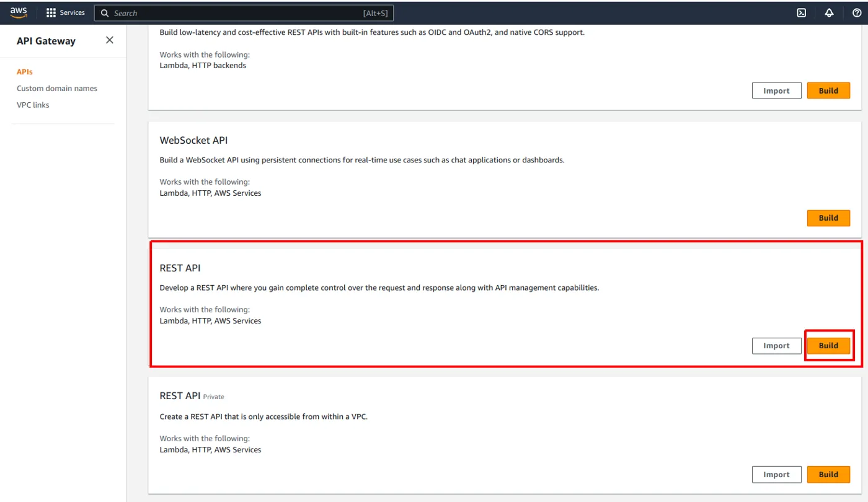Screen dimensions: 868x502
Task: Focus the AWS console search field
Action: click(x=244, y=13)
